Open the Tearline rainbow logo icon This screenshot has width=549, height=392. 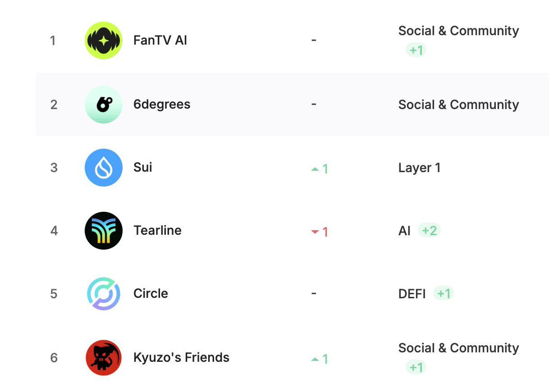coord(104,231)
